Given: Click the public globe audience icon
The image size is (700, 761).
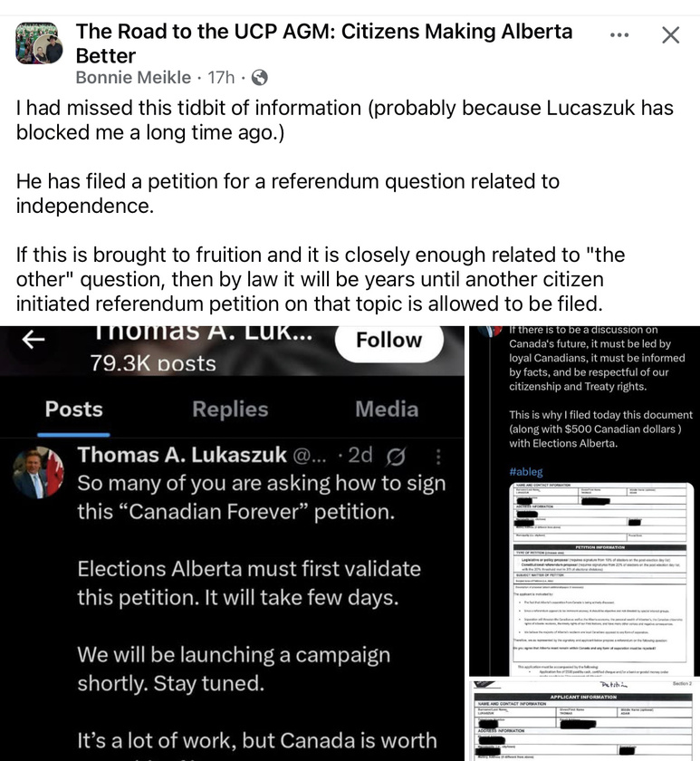Looking at the screenshot, I should [260, 78].
